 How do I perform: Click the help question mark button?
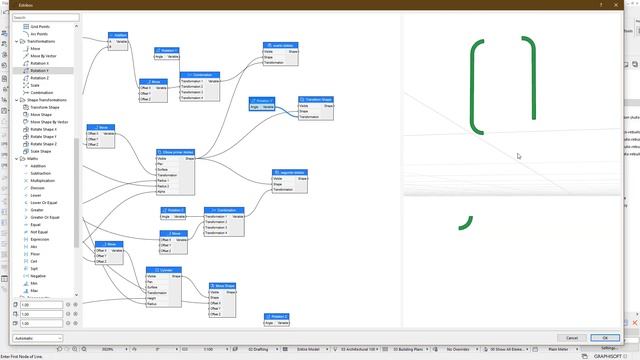pos(601,5)
